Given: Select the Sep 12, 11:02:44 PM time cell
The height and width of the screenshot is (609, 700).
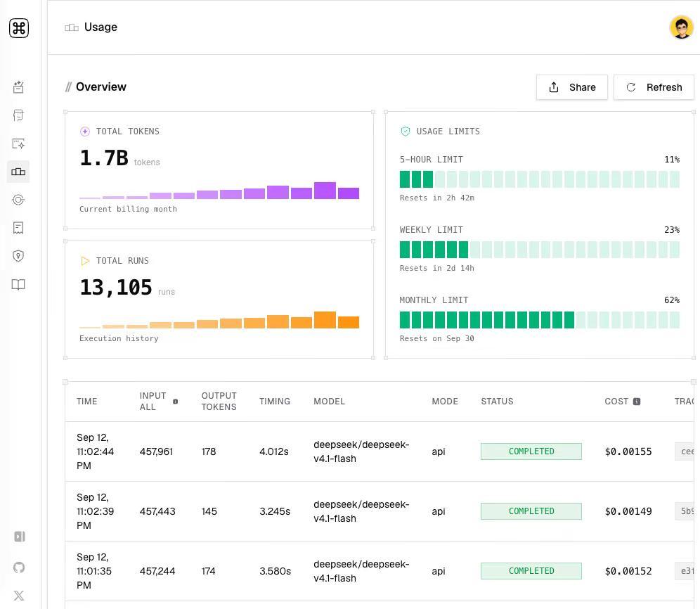Looking at the screenshot, I should click(x=95, y=451).
